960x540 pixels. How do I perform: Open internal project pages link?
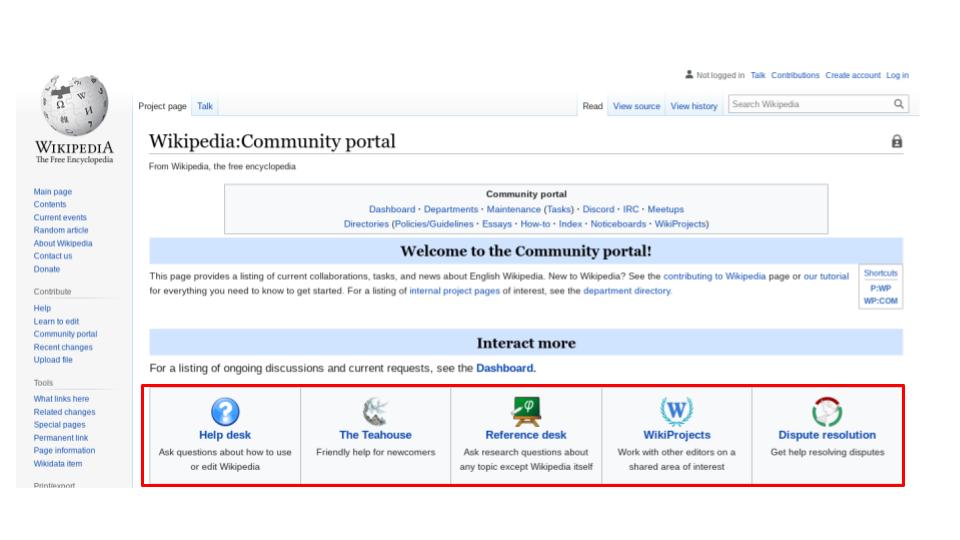454,291
